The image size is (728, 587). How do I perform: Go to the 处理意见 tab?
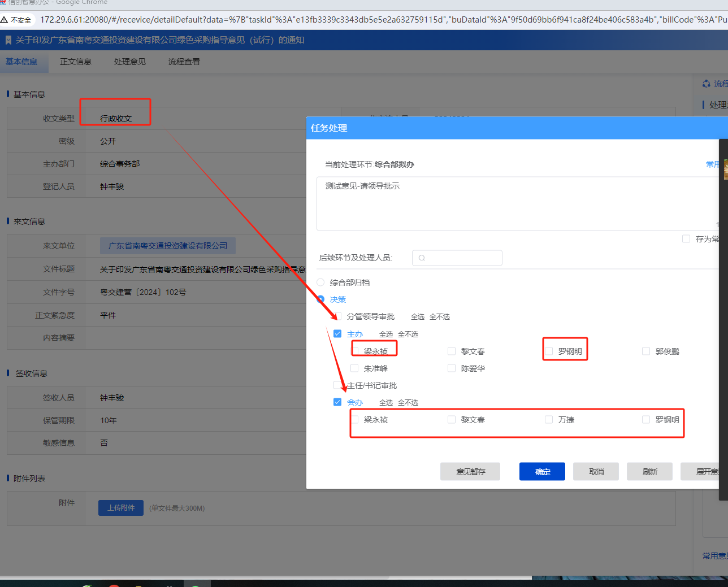coord(130,62)
